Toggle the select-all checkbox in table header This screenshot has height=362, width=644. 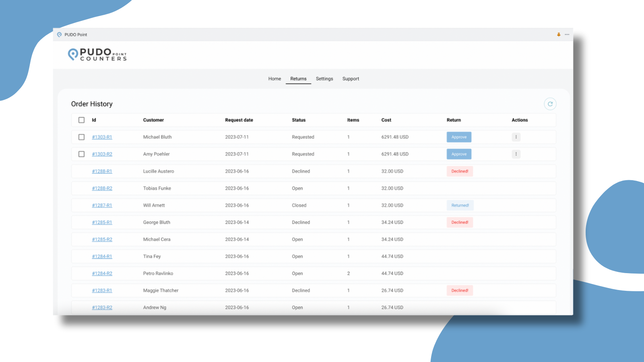point(81,120)
